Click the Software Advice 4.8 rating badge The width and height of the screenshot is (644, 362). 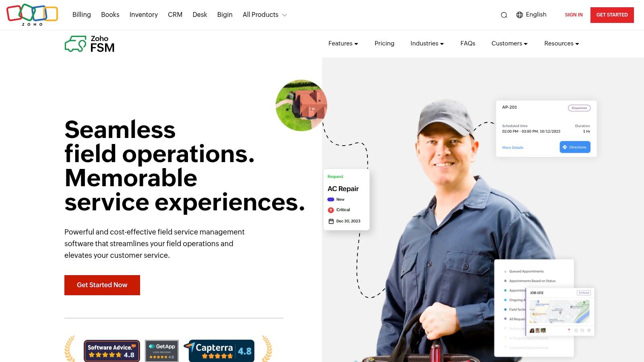point(111,351)
